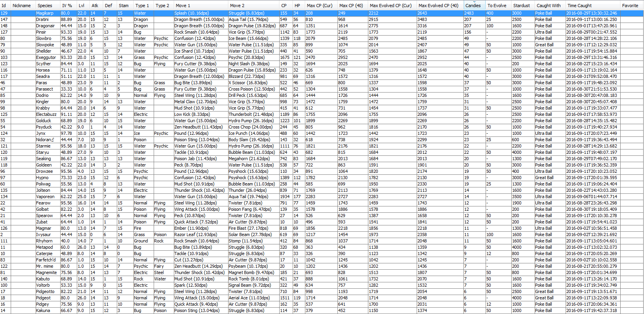Click the Max Evolved CP (Cur) header
Image resolution: width=644 pixels, height=314 pixels.
pos(392,6)
